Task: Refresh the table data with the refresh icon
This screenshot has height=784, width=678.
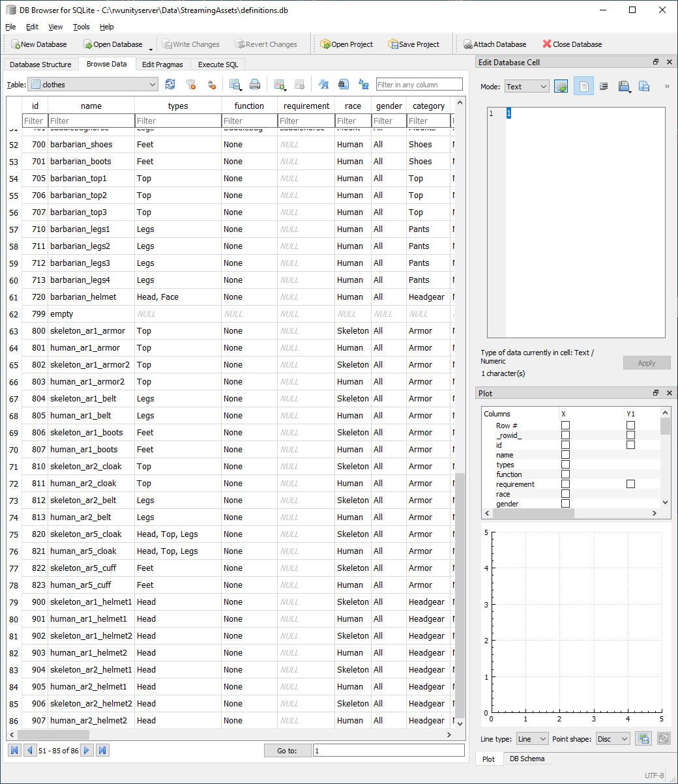Action: pyautogui.click(x=170, y=85)
